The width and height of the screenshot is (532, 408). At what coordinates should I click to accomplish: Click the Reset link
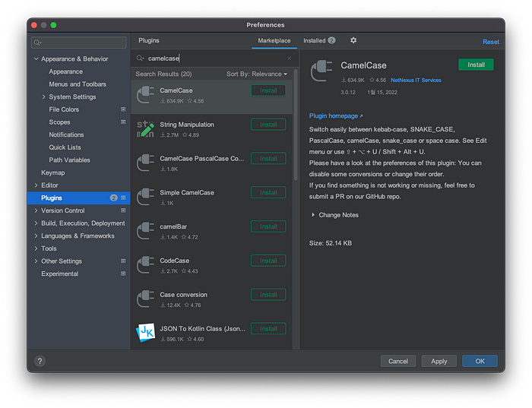(491, 42)
